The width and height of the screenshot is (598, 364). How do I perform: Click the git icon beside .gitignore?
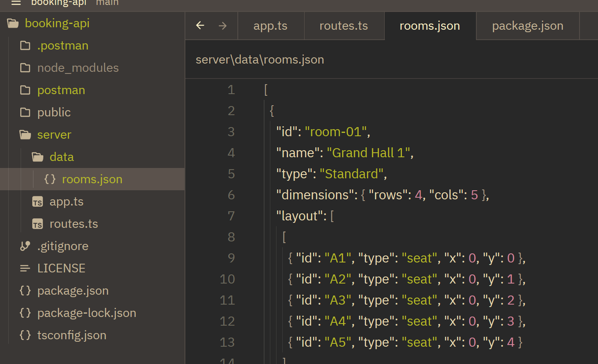tap(25, 246)
